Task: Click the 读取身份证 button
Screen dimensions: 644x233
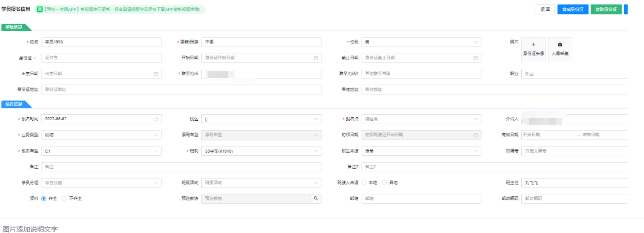Action: pyautogui.click(x=606, y=9)
